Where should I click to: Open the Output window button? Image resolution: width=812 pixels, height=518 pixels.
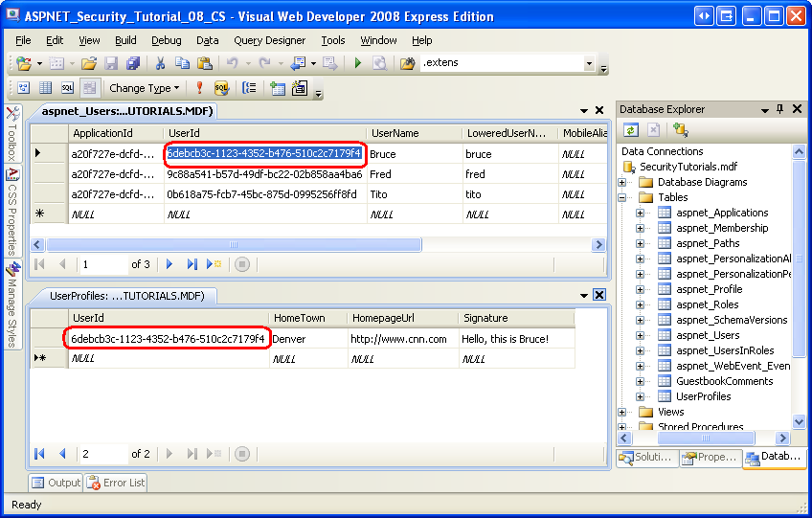(56, 483)
